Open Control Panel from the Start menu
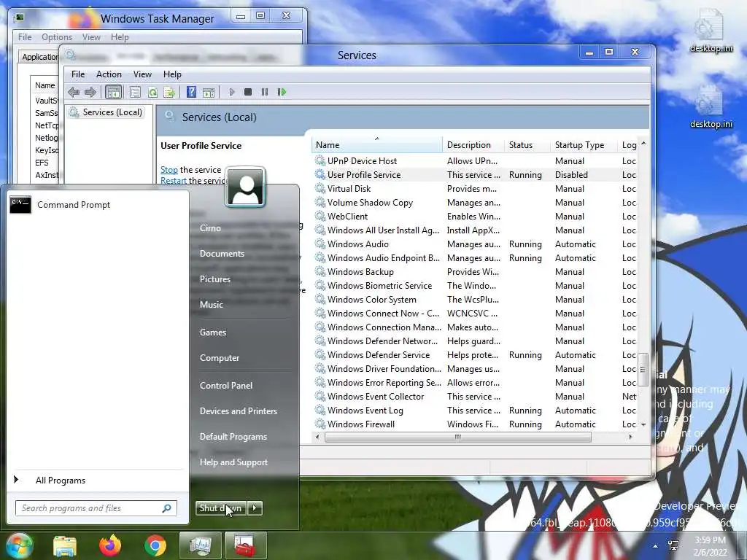This screenshot has height=560, width=747. (226, 386)
